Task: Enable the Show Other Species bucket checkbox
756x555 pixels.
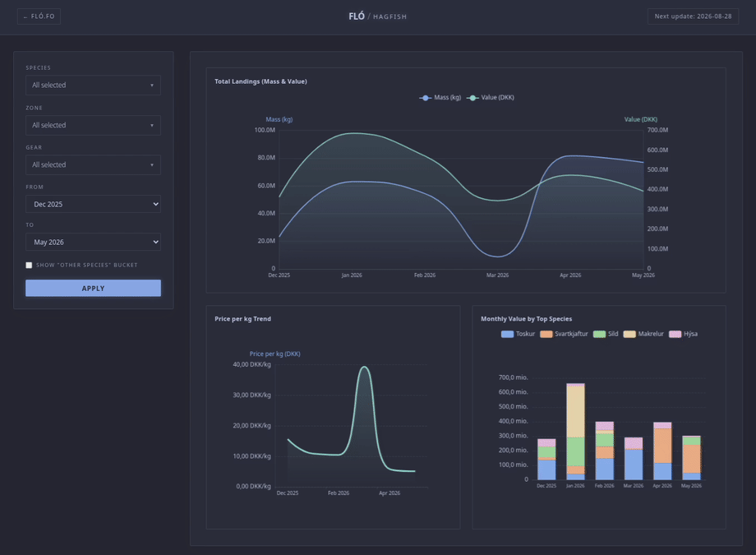Action: (x=29, y=265)
